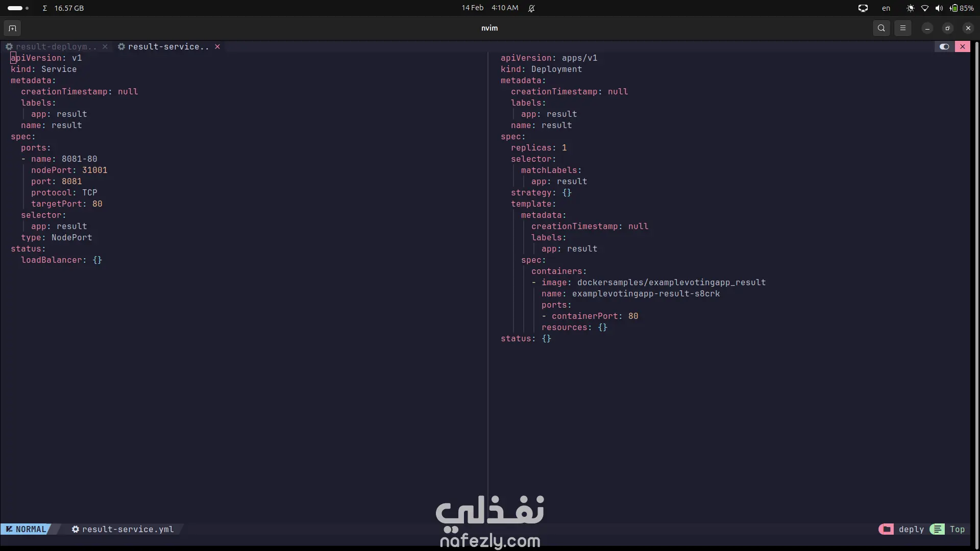
Task: Click the result-service.yml filename in statusline
Action: 128,529
